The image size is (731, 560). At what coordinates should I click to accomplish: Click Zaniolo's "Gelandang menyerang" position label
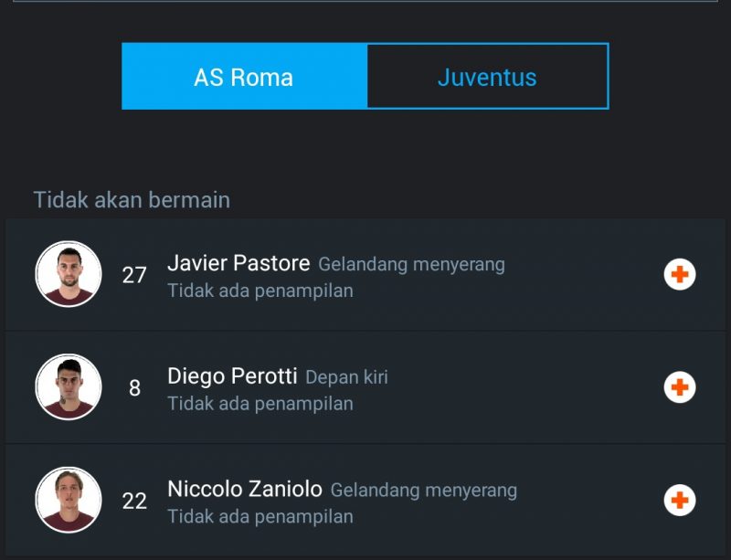point(424,491)
